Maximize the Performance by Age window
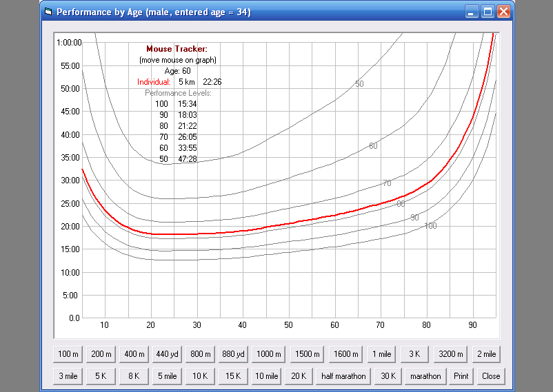553x392 pixels. pos(487,12)
